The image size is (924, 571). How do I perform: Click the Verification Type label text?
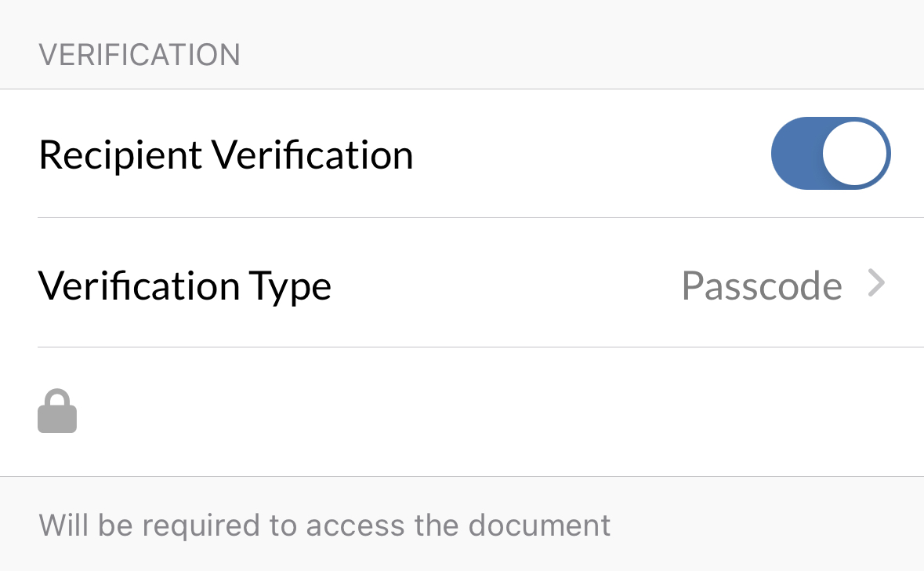185,285
